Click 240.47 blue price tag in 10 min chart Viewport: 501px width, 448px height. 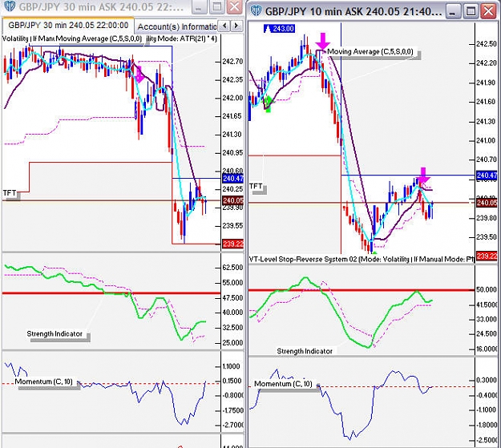click(487, 175)
